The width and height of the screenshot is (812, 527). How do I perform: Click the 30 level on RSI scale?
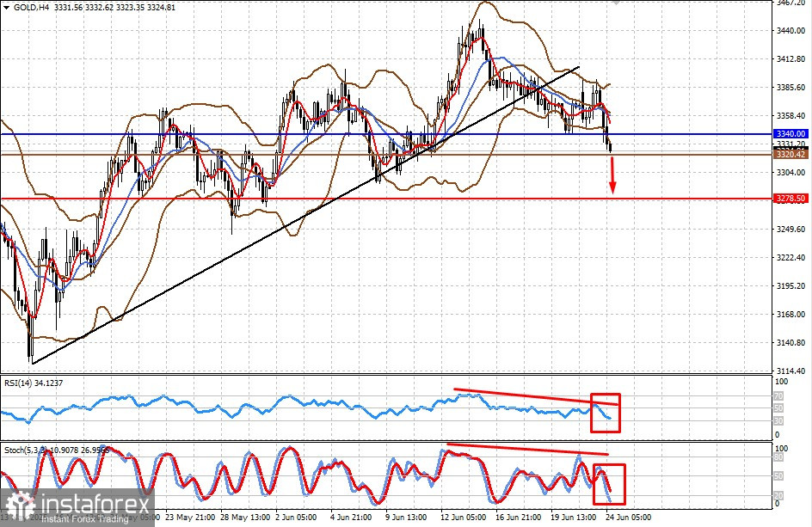(x=778, y=421)
